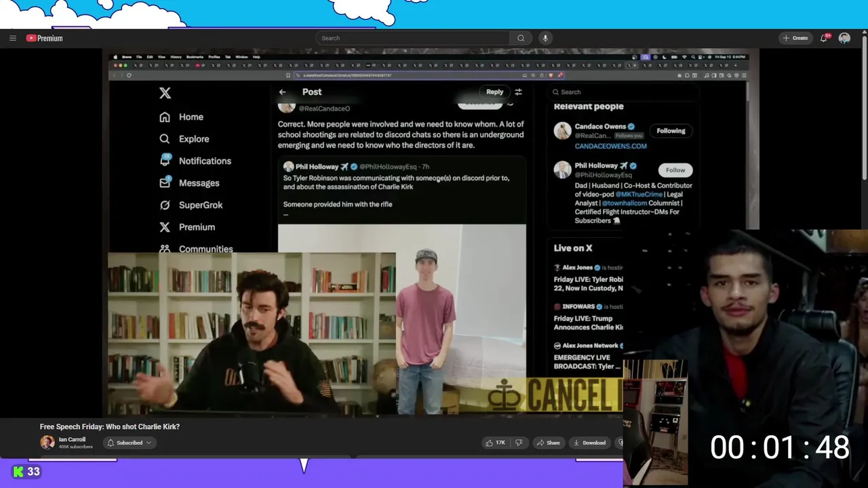
Task: Click the X logo in the sidebar
Action: point(165,93)
